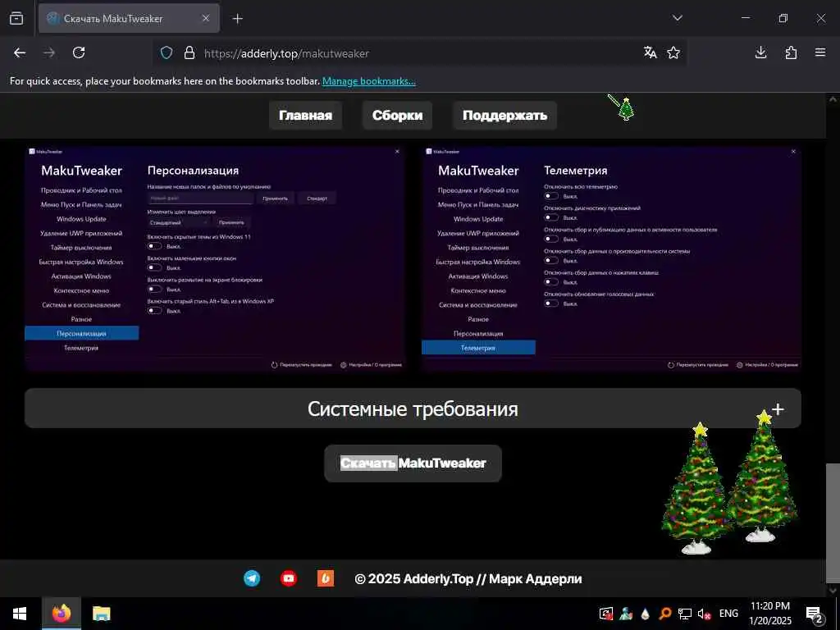Click the orange magnifier tray icon

[664, 614]
